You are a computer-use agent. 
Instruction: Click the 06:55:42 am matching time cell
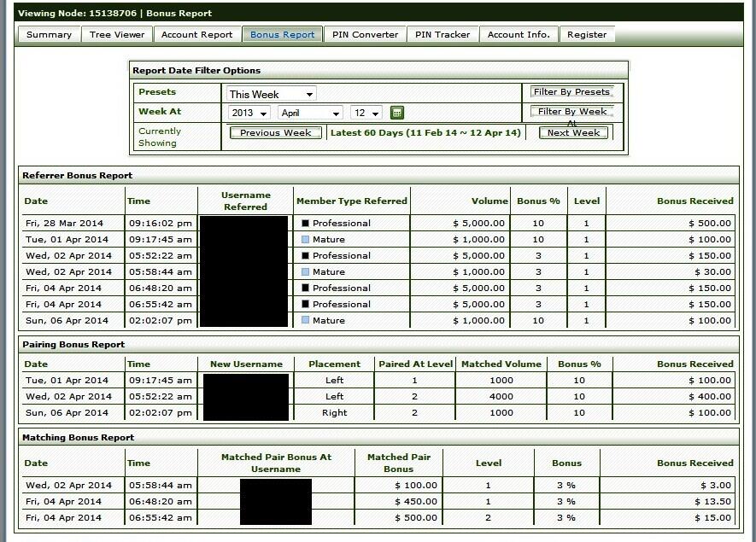(160, 518)
